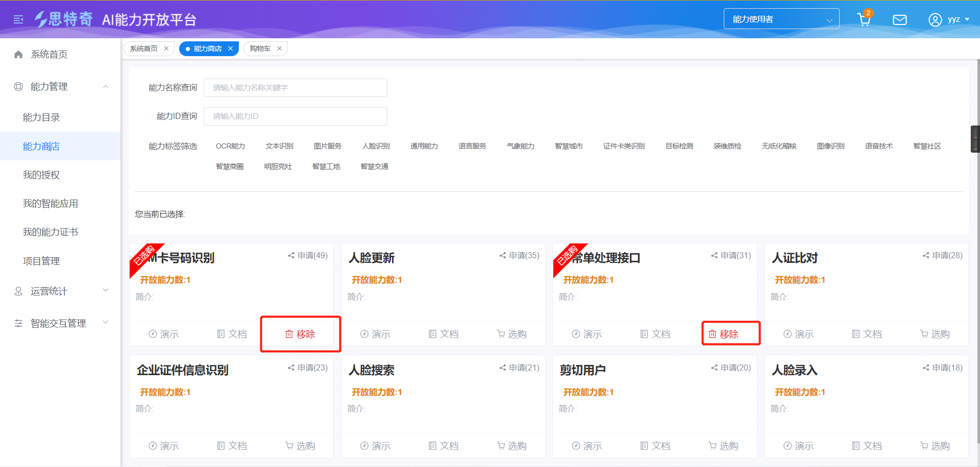The width and height of the screenshot is (980, 467).
Task: Collapse the sidebar with the hamburger icon
Action: 18,19
